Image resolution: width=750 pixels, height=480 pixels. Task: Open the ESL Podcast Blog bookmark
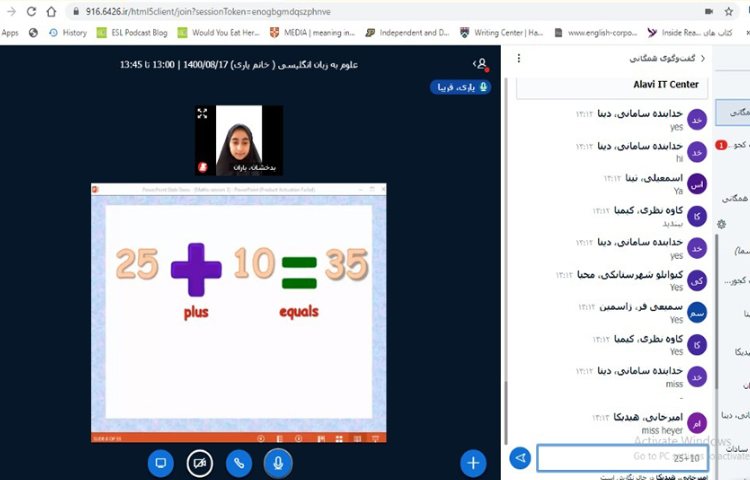132,33
